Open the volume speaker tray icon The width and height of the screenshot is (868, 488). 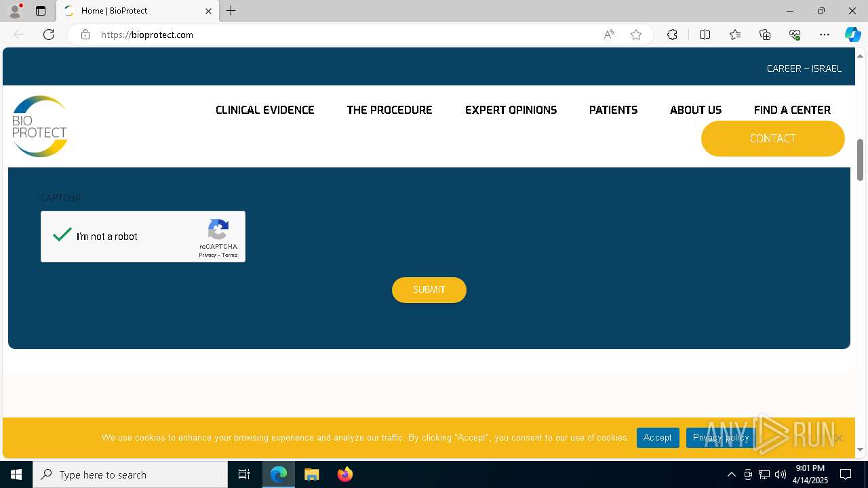pyautogui.click(x=781, y=474)
